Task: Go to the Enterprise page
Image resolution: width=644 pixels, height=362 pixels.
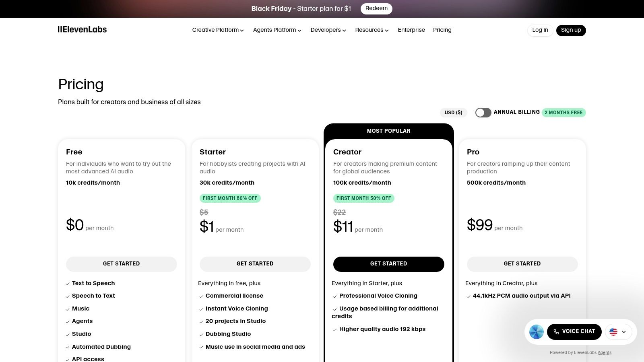Action: (411, 30)
